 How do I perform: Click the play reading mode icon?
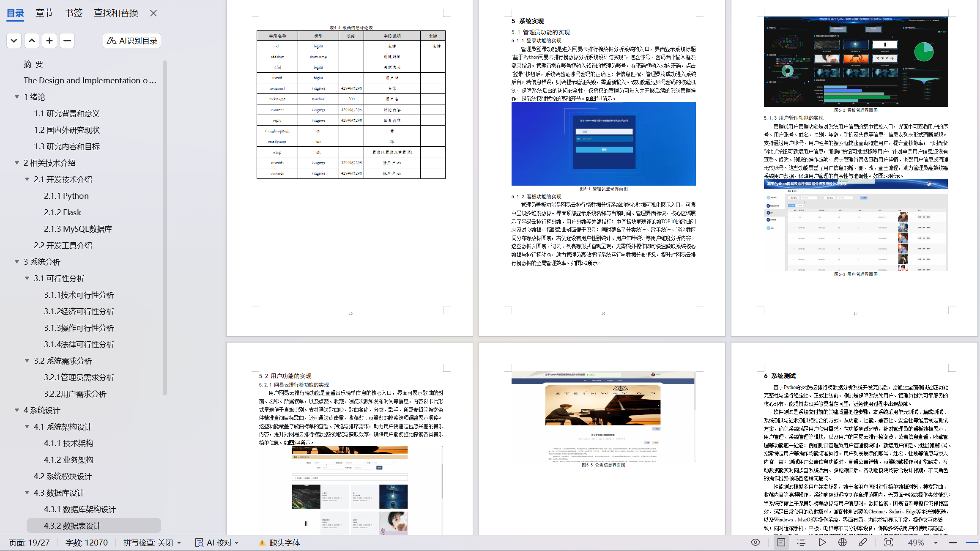coord(822,543)
